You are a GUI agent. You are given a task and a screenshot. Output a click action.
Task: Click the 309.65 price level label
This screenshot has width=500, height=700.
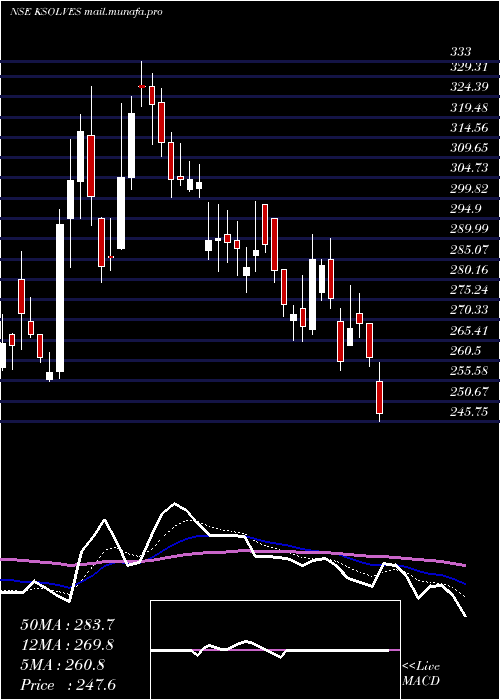point(469,148)
